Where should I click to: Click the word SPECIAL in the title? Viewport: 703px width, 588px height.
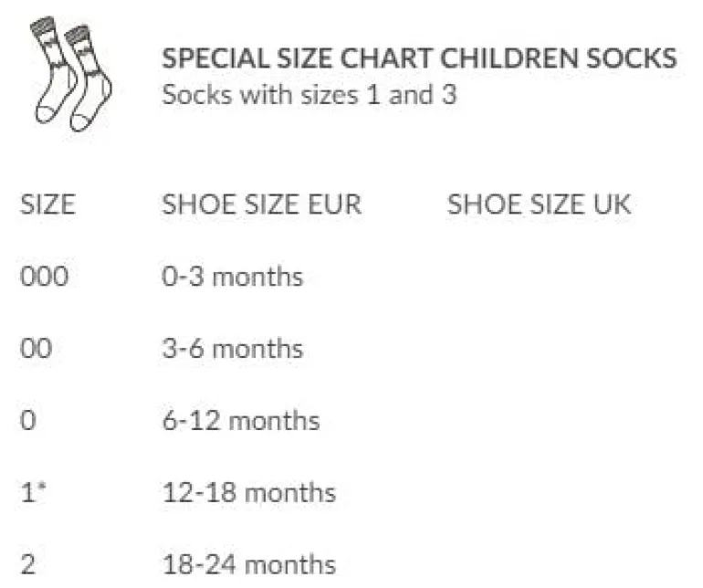[216, 58]
